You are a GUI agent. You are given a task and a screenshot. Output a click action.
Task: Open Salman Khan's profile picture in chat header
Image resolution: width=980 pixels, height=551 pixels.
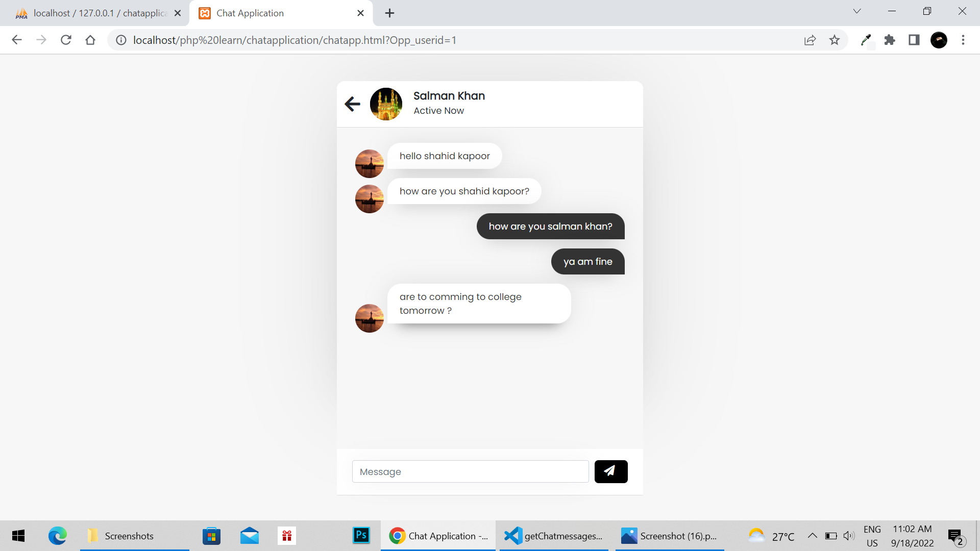(x=386, y=104)
